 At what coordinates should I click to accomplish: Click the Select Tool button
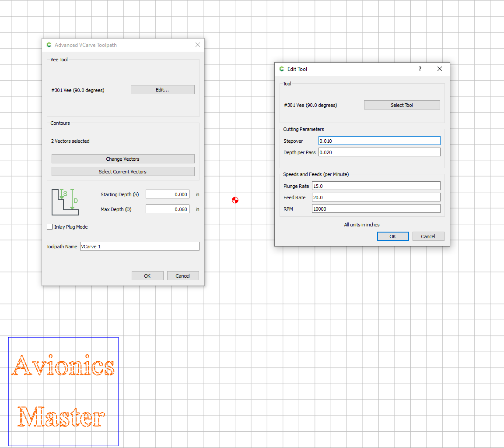click(x=402, y=105)
